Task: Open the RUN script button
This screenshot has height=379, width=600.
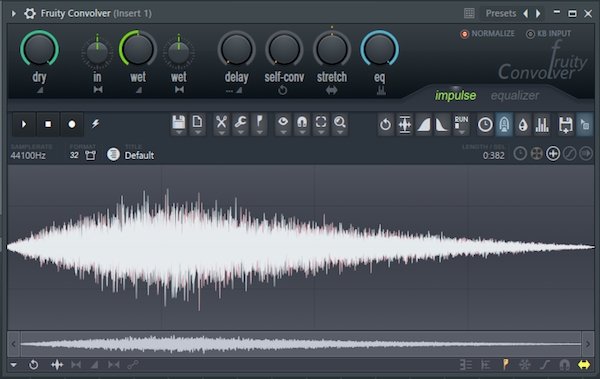Action: pos(461,124)
